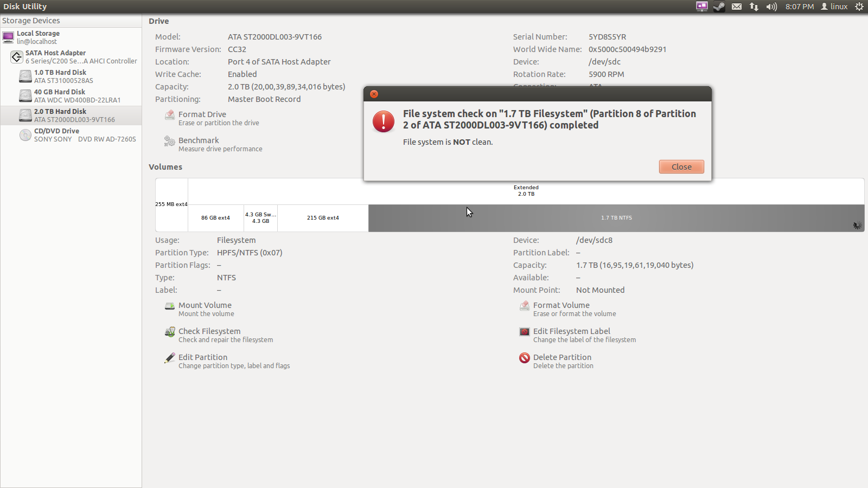This screenshot has width=868, height=488.
Task: Click the Format Volume eraser icon
Action: pyautogui.click(x=524, y=306)
